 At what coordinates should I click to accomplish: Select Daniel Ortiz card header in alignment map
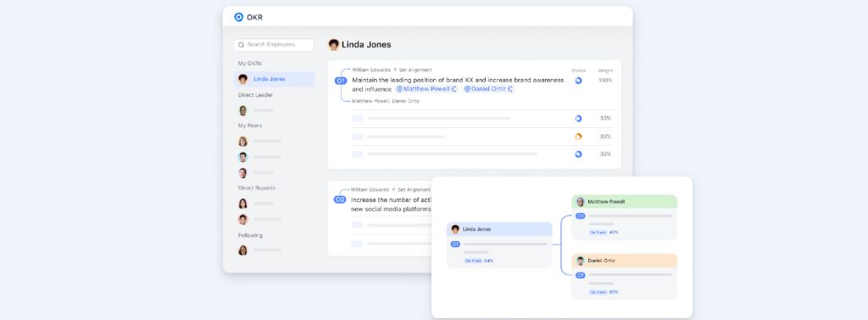pos(625,261)
